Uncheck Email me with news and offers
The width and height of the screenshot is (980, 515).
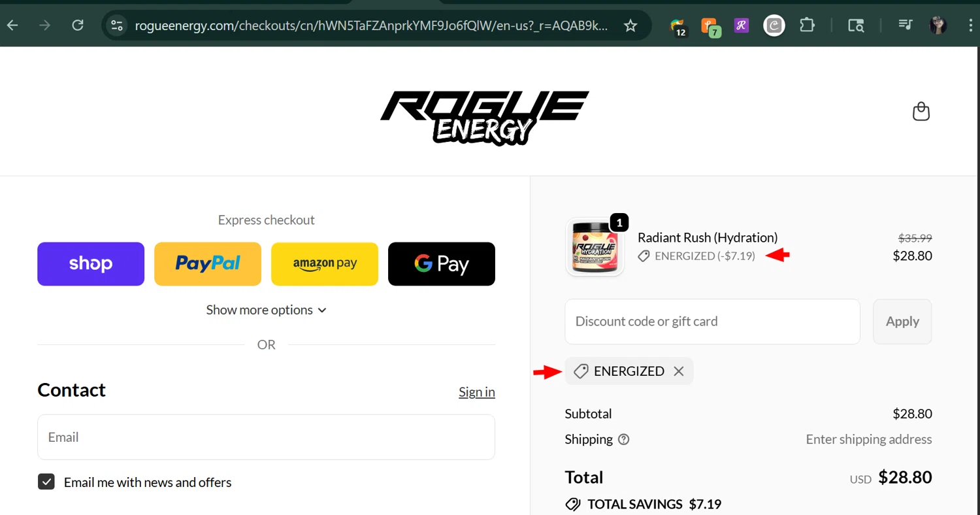tap(46, 482)
